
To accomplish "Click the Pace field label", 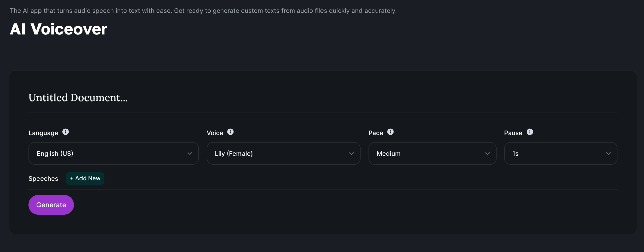I will coord(376,133).
